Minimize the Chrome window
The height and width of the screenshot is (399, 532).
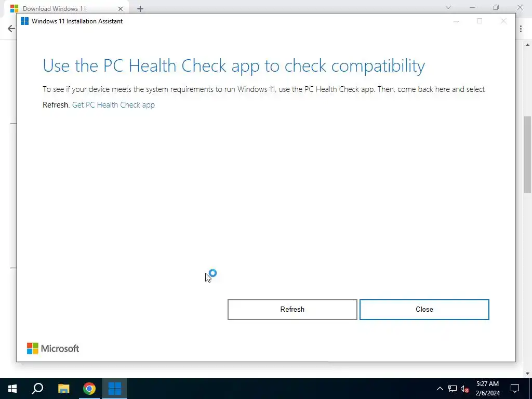coord(472,7)
